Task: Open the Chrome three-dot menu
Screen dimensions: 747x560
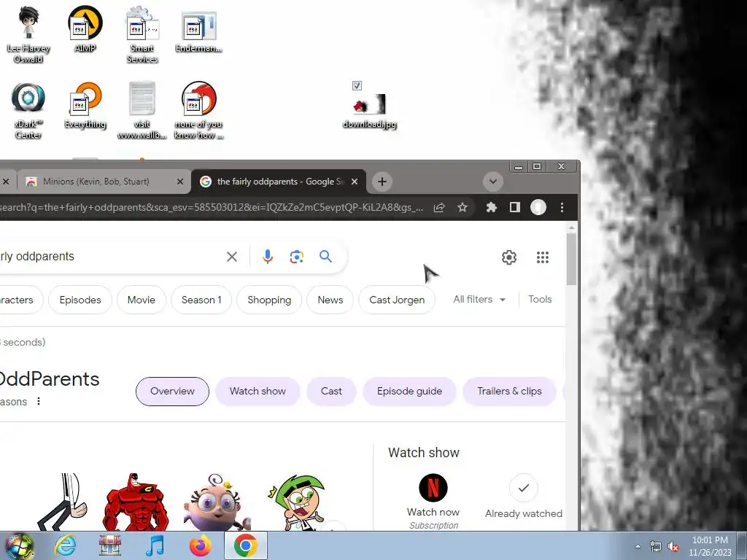Action: pos(562,208)
